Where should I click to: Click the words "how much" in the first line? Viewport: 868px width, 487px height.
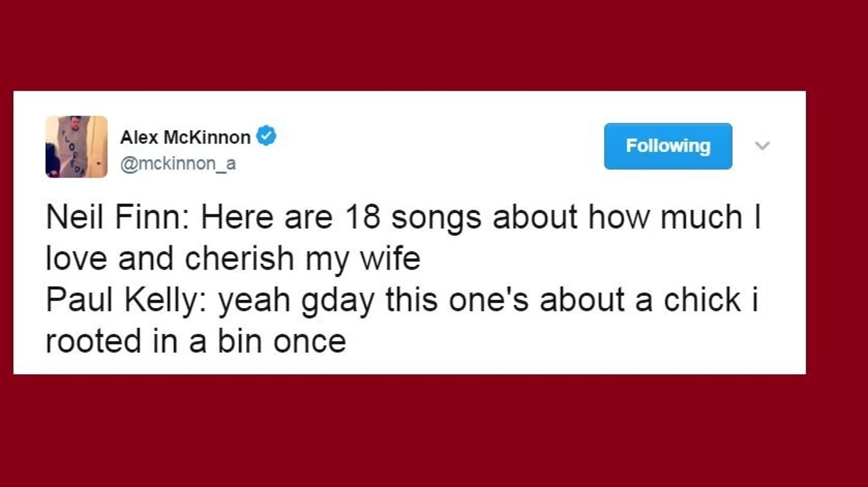click(665, 217)
